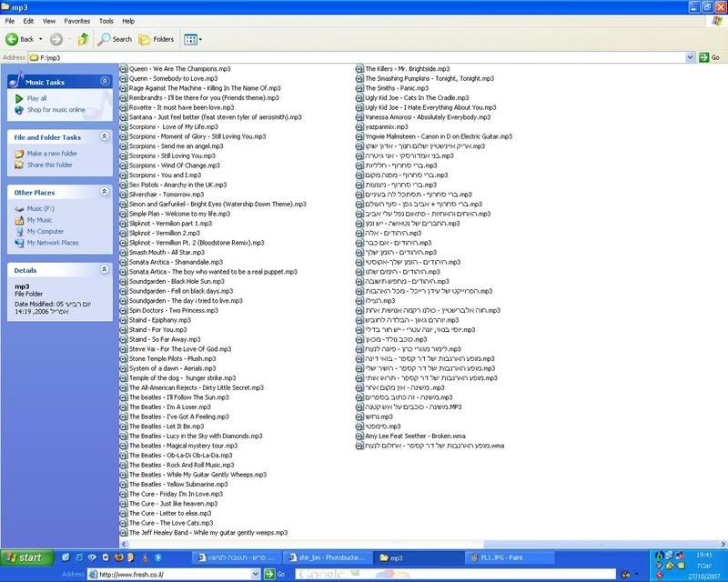728x582 pixels.
Task: Select The Jeff Healey Band file name
Action: (x=208, y=533)
